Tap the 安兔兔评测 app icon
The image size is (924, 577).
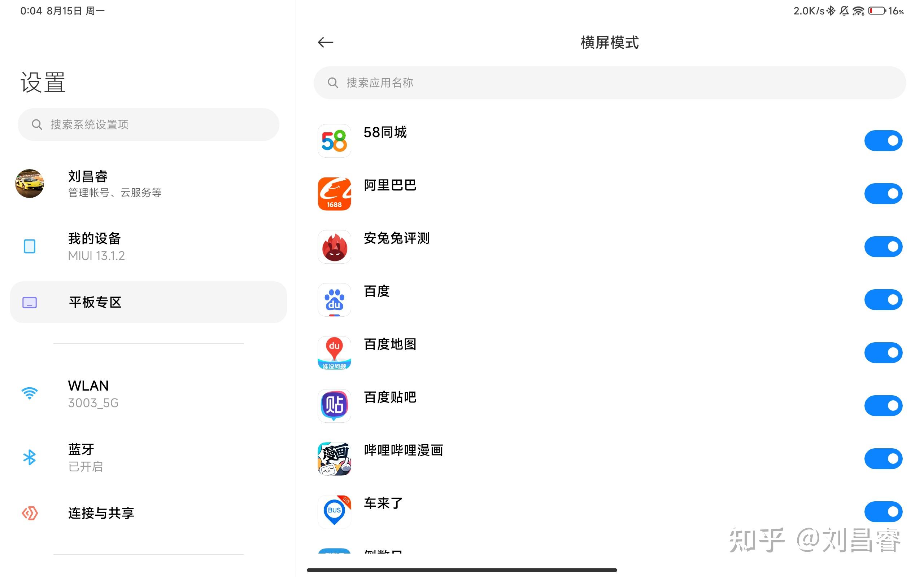coord(334,247)
